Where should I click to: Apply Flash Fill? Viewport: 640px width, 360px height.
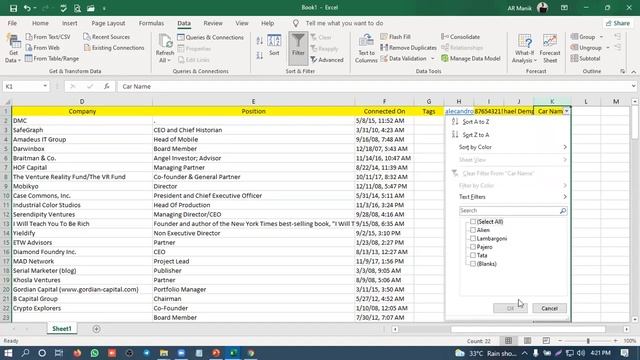396,37
